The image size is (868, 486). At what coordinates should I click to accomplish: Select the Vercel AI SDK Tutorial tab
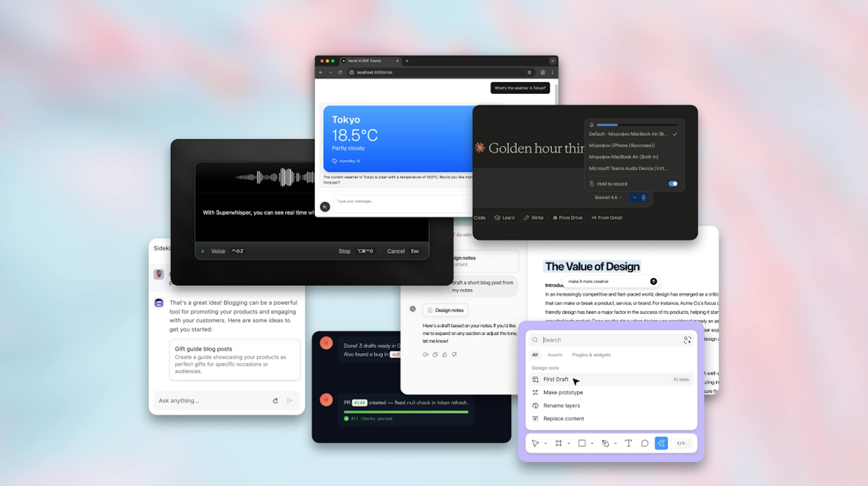point(370,61)
